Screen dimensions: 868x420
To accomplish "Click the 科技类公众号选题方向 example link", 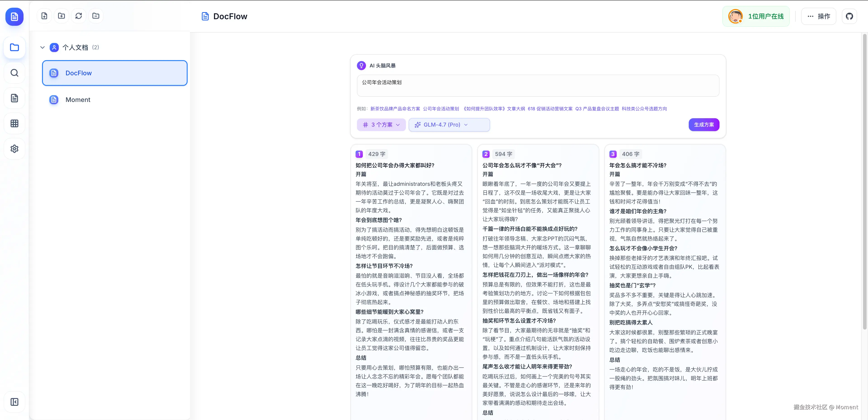I will pyautogui.click(x=645, y=109).
